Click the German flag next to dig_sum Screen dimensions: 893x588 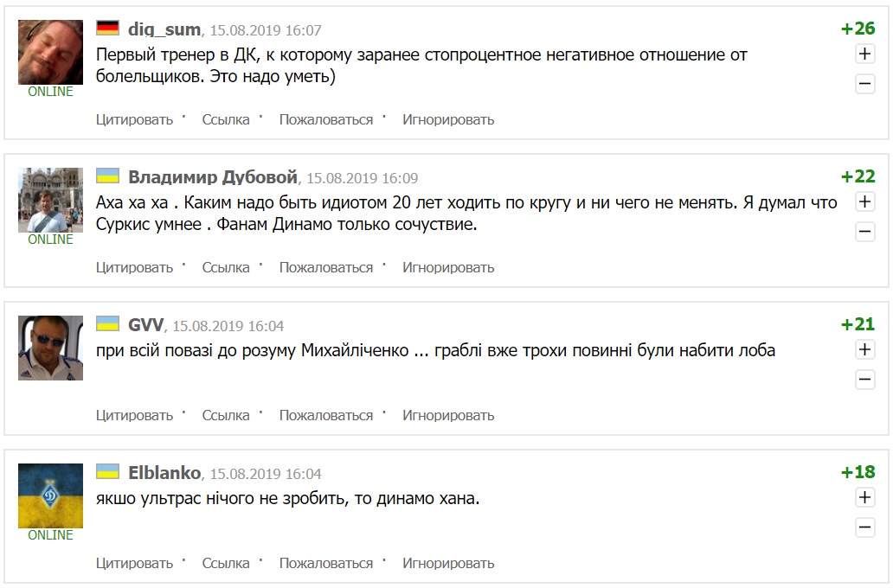coord(107,29)
